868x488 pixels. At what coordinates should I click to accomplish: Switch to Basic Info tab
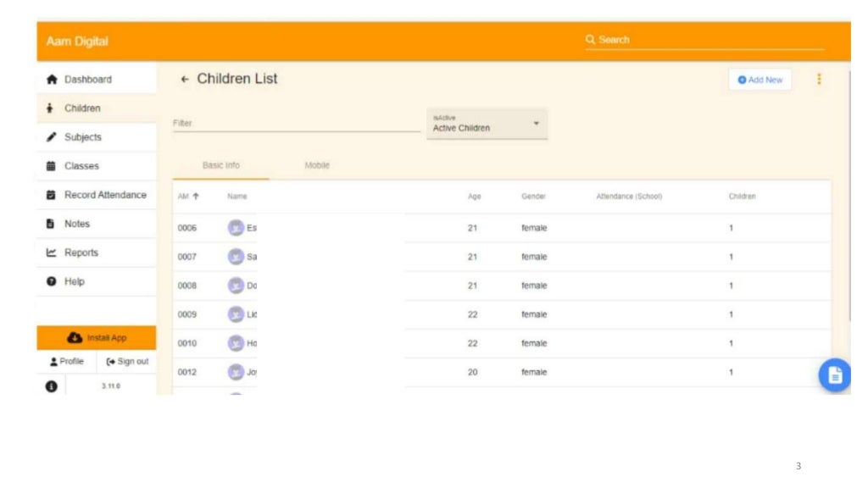pyautogui.click(x=221, y=165)
